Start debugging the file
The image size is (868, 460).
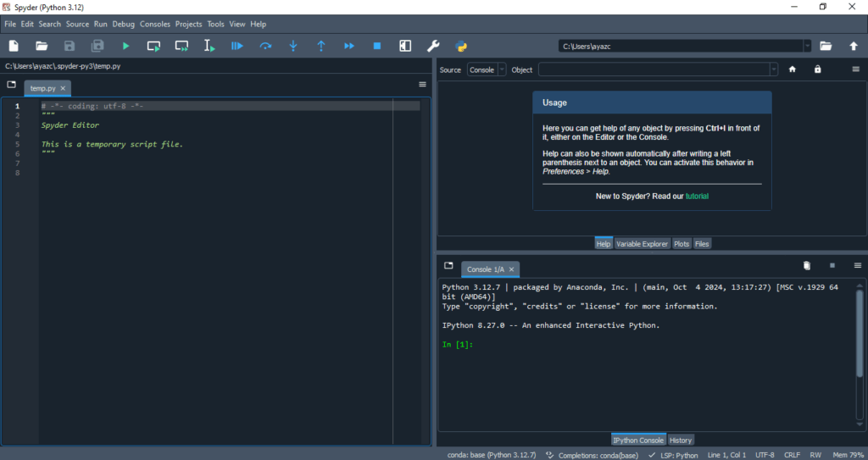click(x=237, y=46)
